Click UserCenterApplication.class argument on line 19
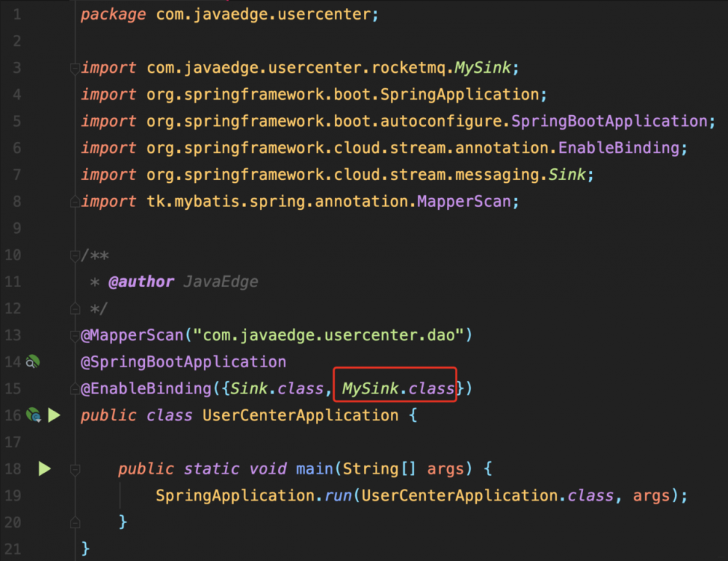The height and width of the screenshot is (561, 728). click(488, 496)
